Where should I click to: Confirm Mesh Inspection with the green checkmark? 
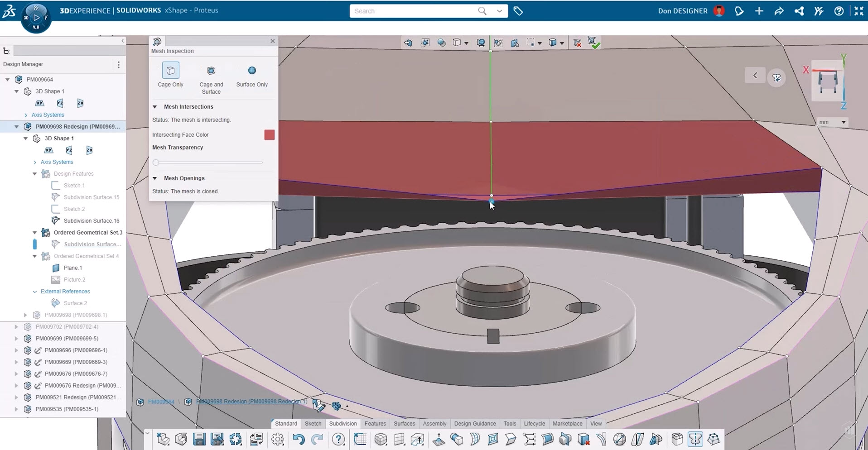tap(595, 42)
